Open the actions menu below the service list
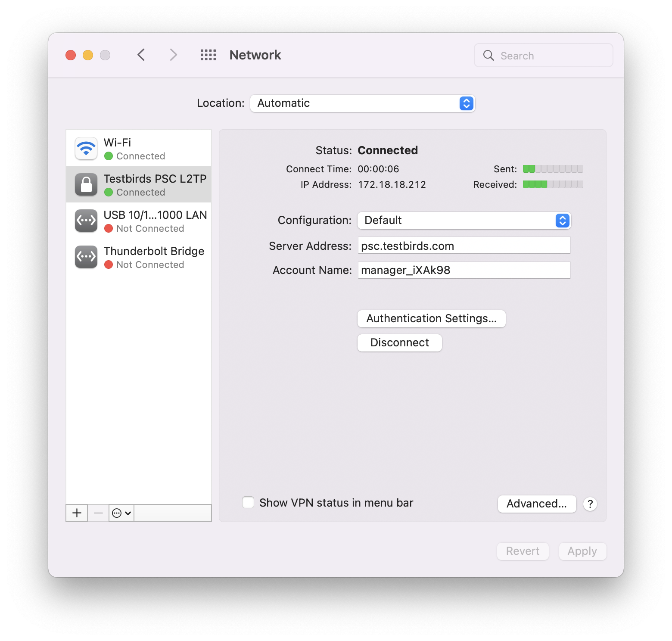 pos(121,513)
